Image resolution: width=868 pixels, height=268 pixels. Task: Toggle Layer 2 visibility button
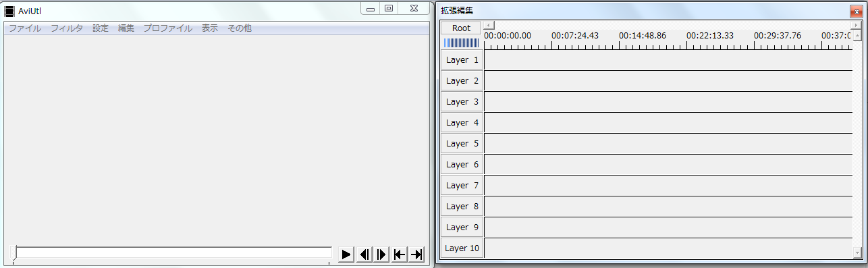462,81
